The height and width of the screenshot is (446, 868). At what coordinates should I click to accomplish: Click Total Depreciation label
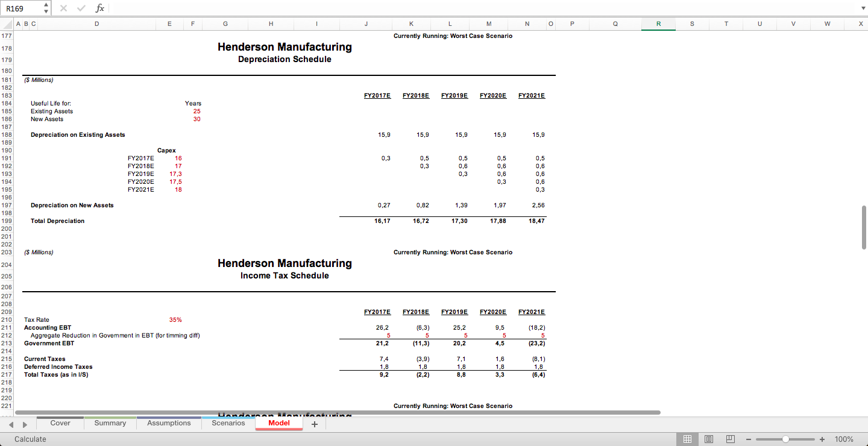[57, 221]
